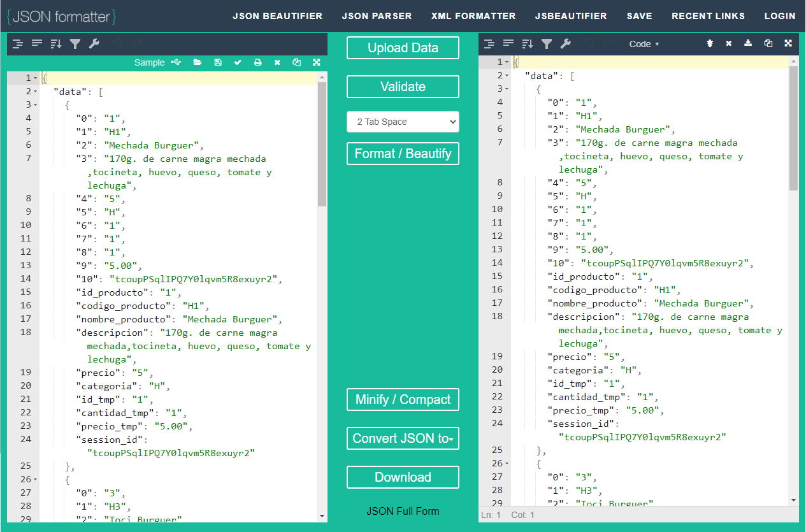Load JSON from URL icon beside Sample
806x532 pixels.
tap(176, 62)
